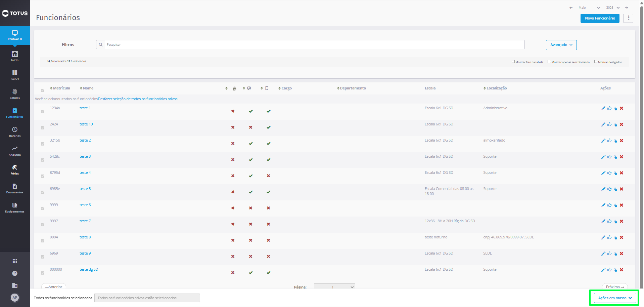Click Desfazer seleção de todos os funcionários ativos
Viewport: 644px width, 307px height.
pos(138,99)
